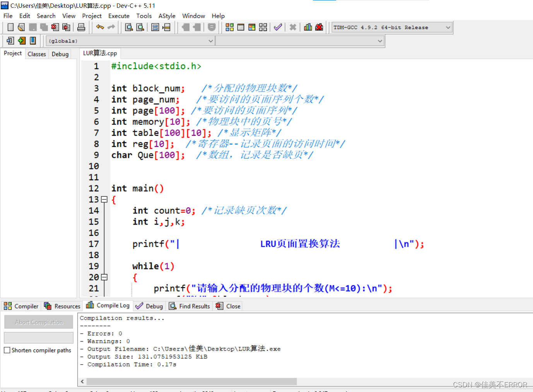The width and height of the screenshot is (533, 392).
Task: Click the grayed-out toggle comment toolbar icon
Action: coord(212,27)
